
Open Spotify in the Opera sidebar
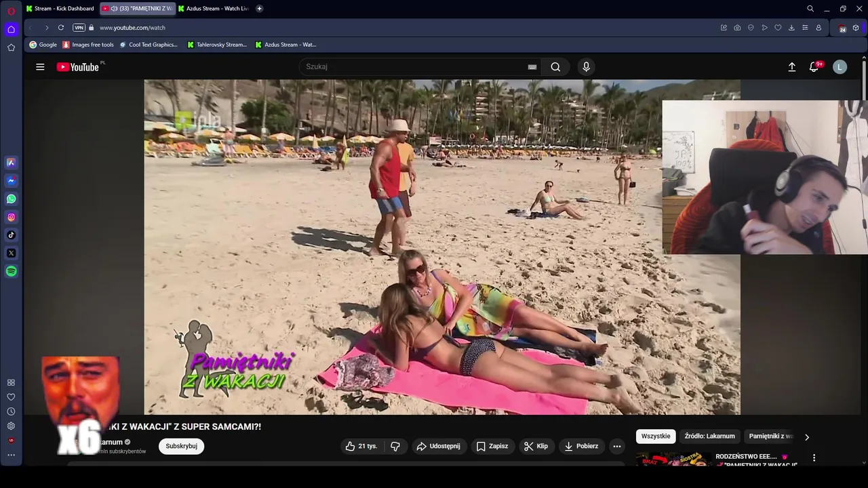coord(11,271)
